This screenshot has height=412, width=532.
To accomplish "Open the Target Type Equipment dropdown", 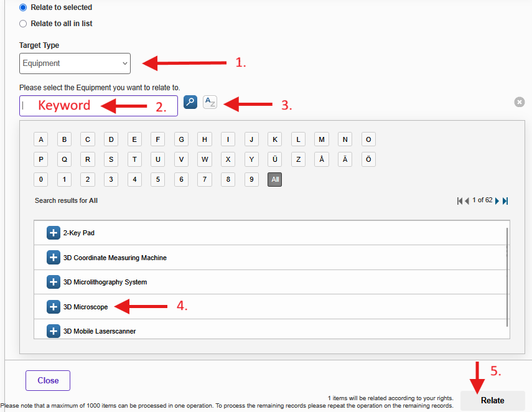I will (75, 63).
